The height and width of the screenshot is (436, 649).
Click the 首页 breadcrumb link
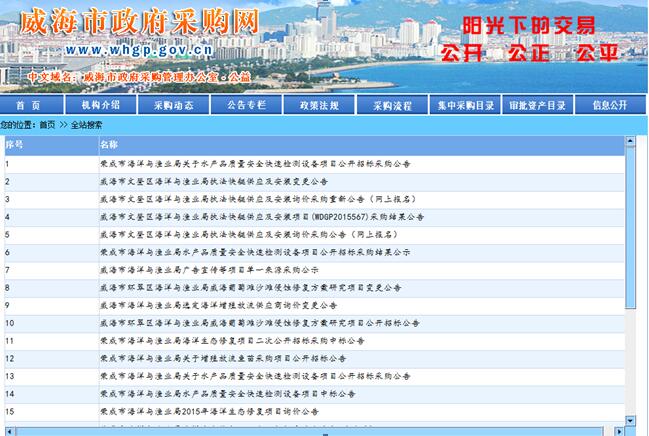pyautogui.click(x=47, y=125)
